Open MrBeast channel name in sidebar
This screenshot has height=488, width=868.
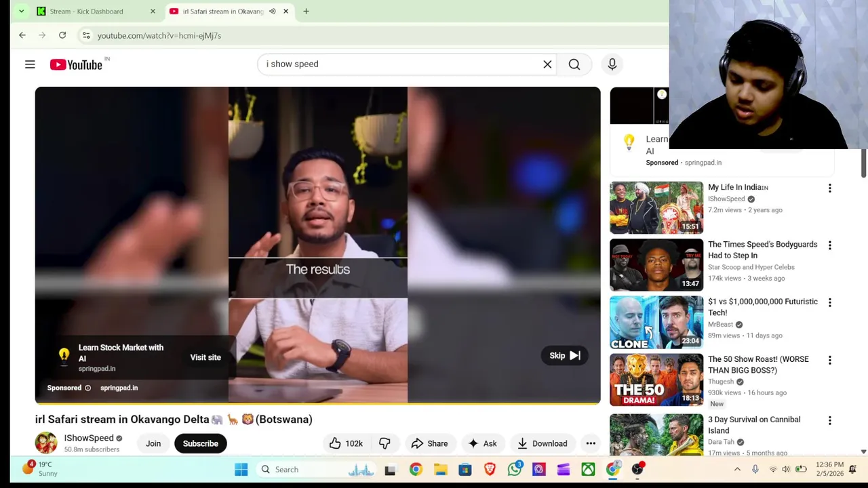(x=720, y=325)
